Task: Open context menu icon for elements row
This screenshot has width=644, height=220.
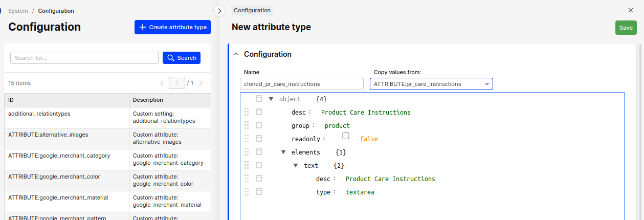Action: point(259,152)
